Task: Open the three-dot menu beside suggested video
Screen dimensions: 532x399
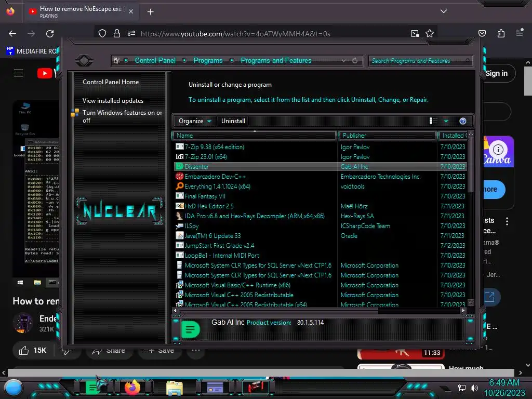Action: coord(507,221)
